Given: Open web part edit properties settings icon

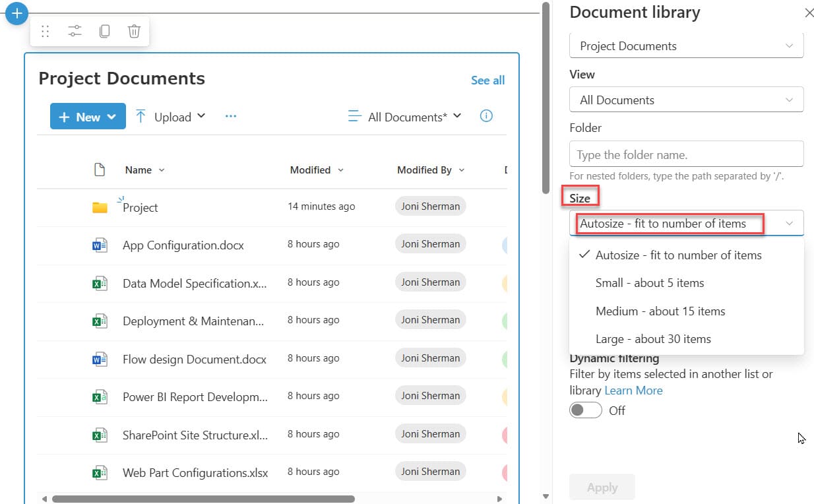Looking at the screenshot, I should [75, 30].
